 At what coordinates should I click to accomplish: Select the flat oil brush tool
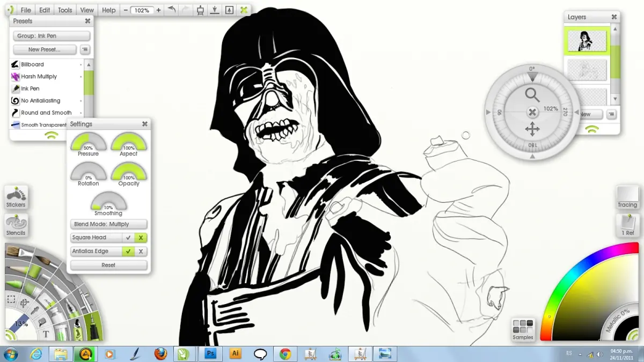click(x=19, y=251)
